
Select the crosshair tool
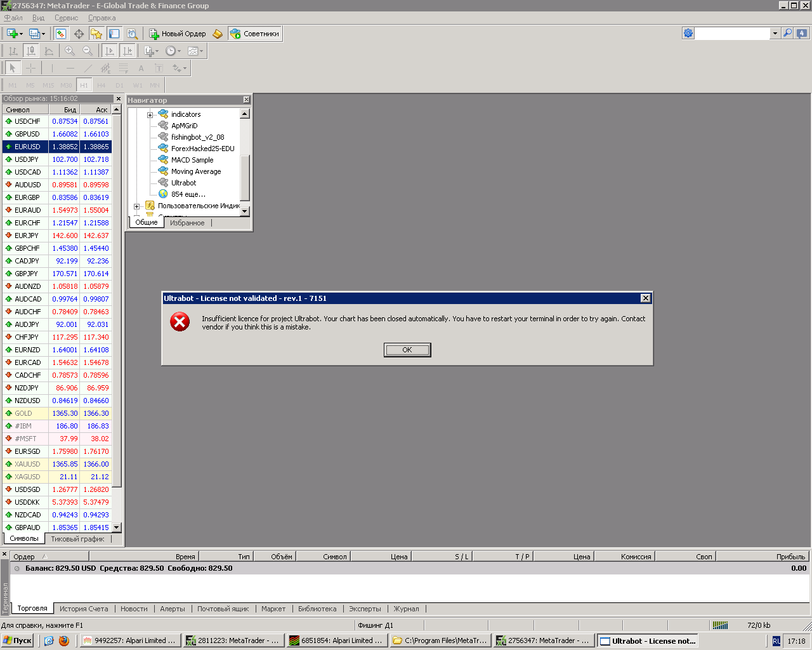[30, 68]
